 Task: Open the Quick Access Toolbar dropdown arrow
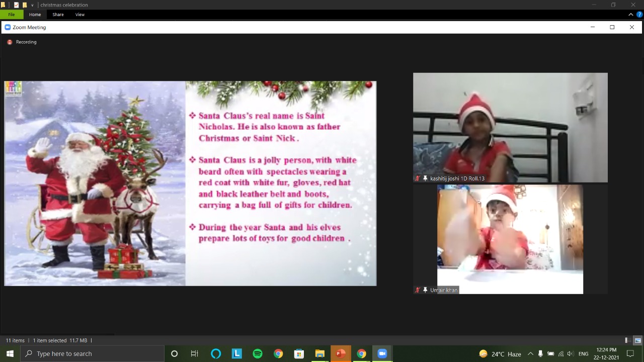pyautogui.click(x=32, y=5)
